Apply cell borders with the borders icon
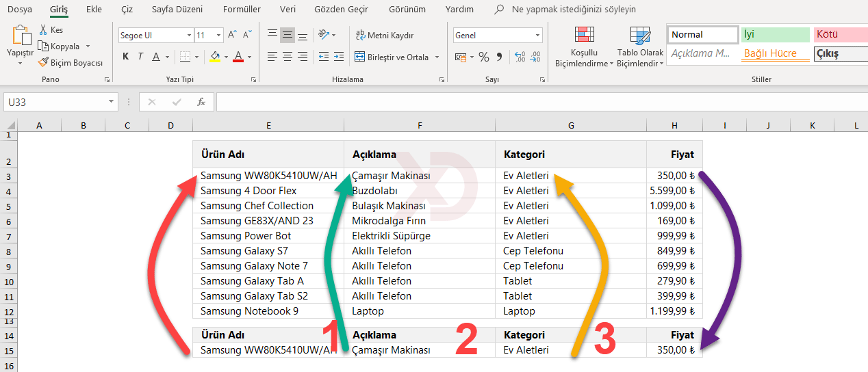The height and width of the screenshot is (372, 868). tap(185, 57)
